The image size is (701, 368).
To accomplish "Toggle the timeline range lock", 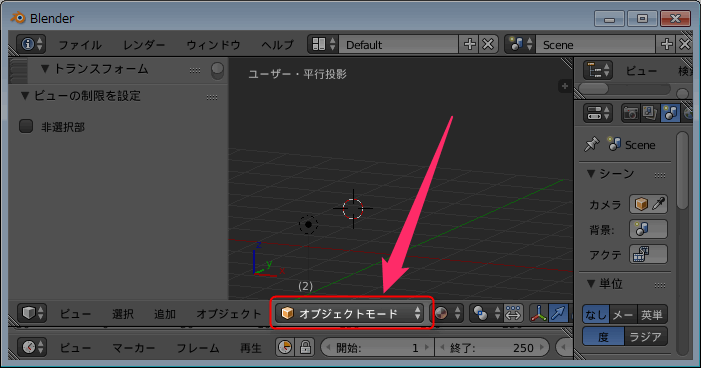I will [305, 347].
